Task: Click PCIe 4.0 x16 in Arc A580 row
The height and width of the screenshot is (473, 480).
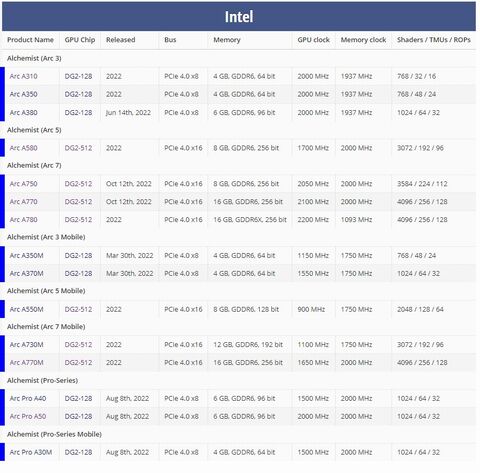Action: (x=183, y=148)
